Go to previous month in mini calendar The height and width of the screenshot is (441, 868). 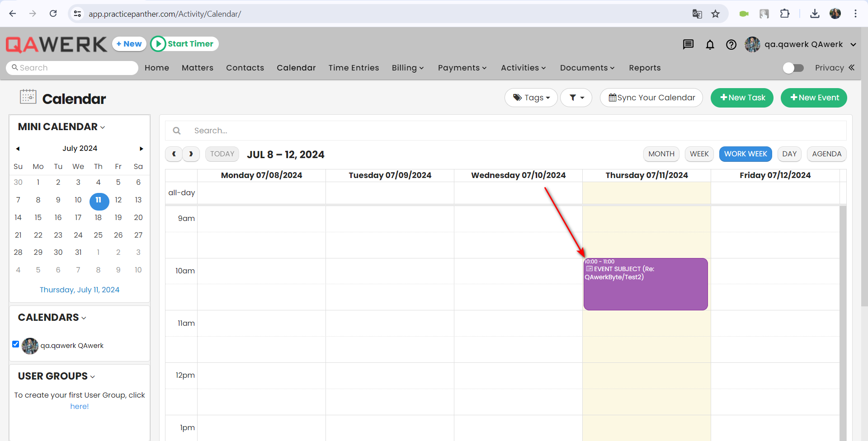click(18, 149)
